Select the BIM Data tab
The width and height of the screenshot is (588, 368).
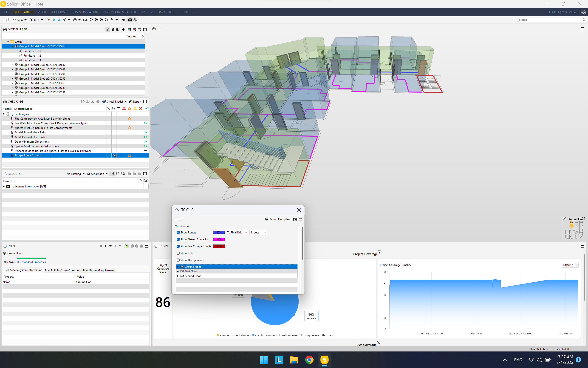point(9,262)
